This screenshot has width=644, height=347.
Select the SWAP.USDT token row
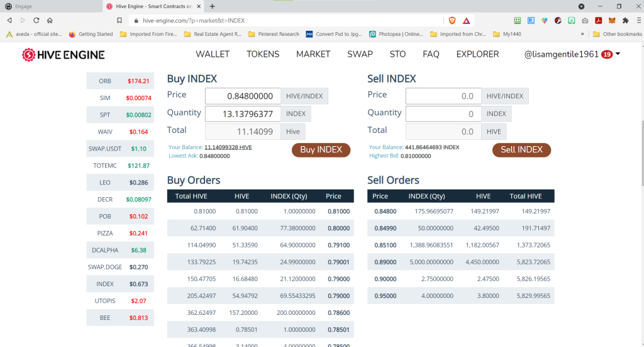pos(120,149)
